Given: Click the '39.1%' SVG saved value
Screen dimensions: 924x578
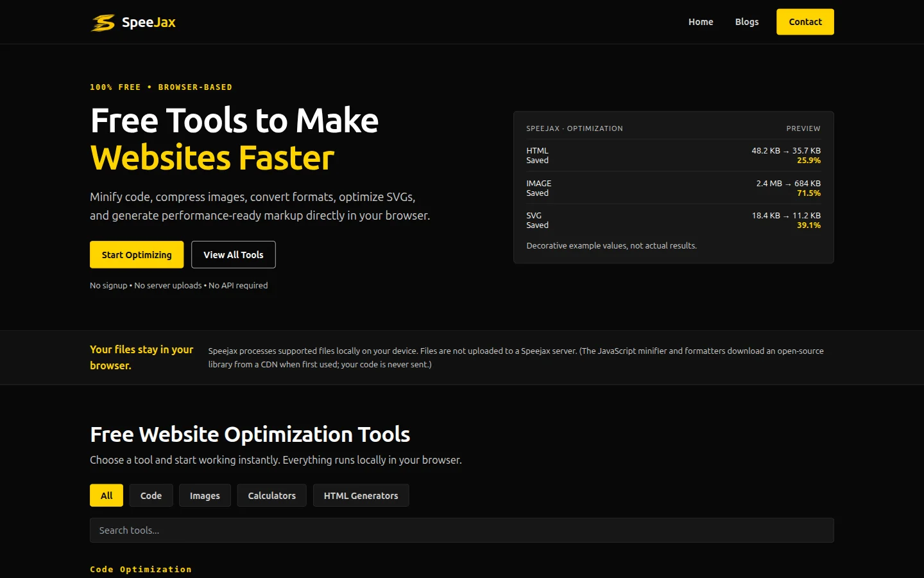Looking at the screenshot, I should click(x=809, y=225).
